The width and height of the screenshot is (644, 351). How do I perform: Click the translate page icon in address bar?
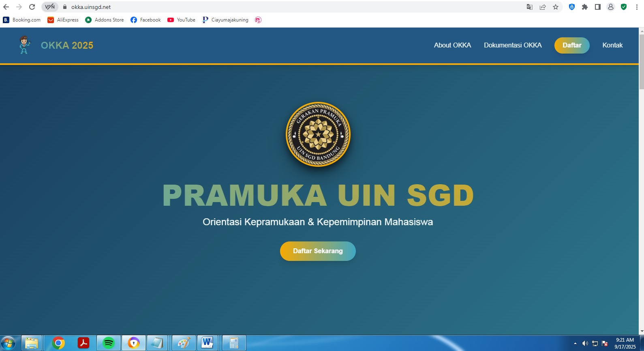click(529, 7)
